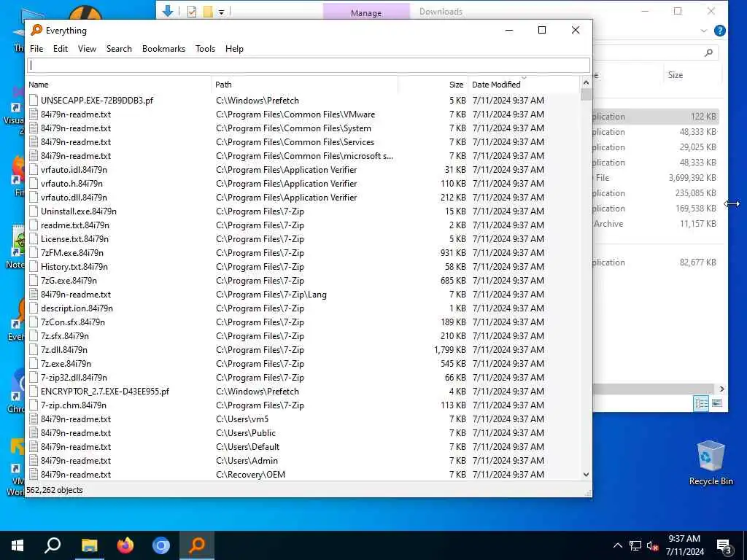Click the results scrollbar up arrow

click(x=586, y=82)
